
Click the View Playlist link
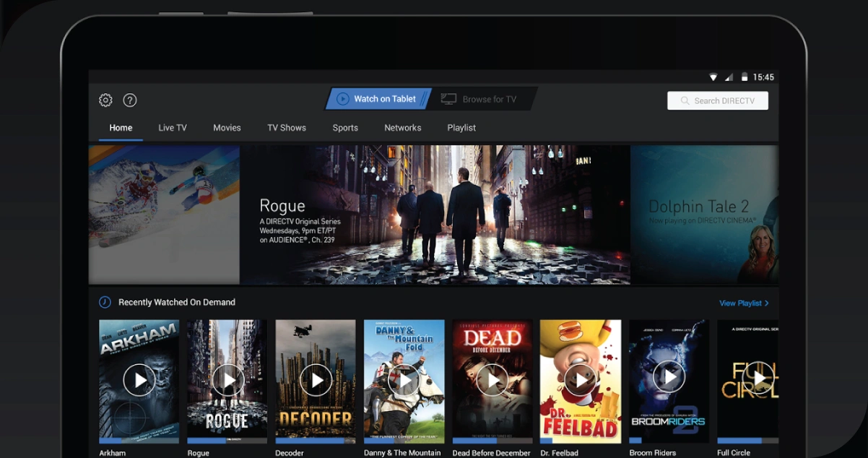(x=745, y=303)
